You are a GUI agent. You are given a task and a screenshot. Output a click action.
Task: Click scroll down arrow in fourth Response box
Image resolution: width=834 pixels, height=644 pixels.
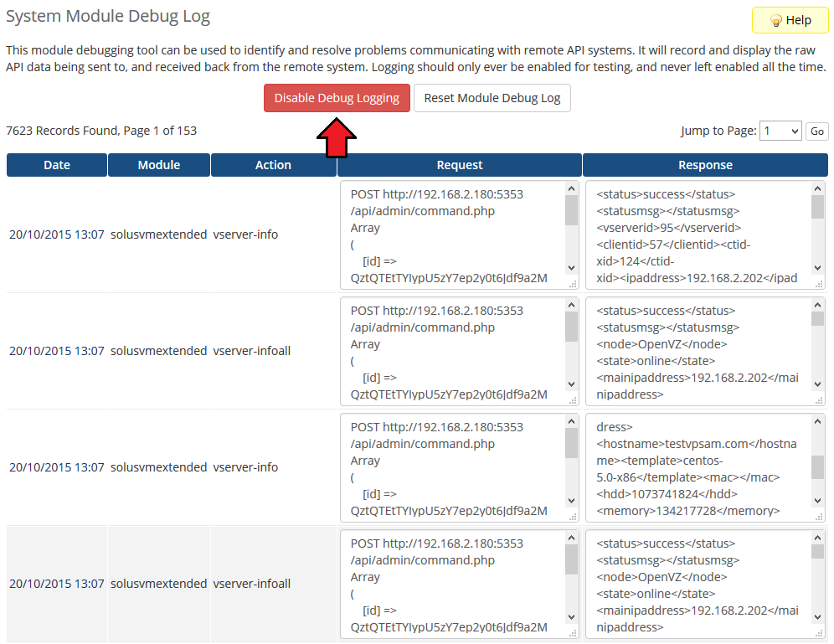(x=817, y=617)
